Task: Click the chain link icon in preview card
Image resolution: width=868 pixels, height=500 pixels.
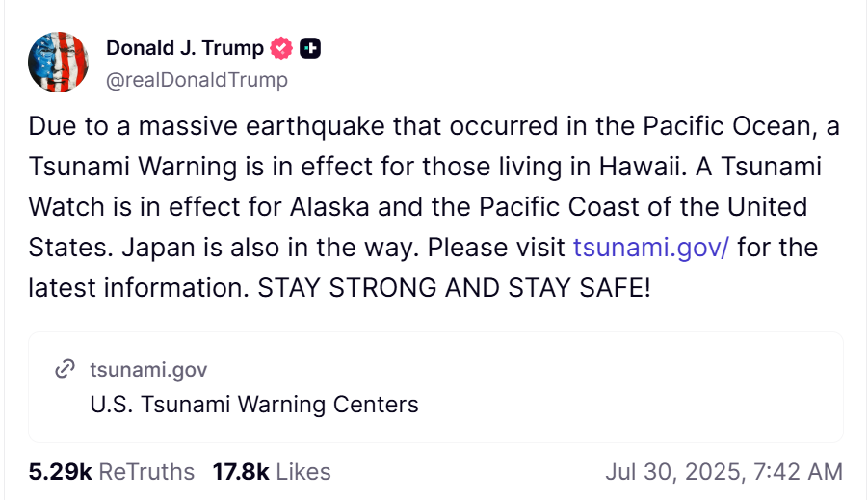Action: [x=66, y=369]
